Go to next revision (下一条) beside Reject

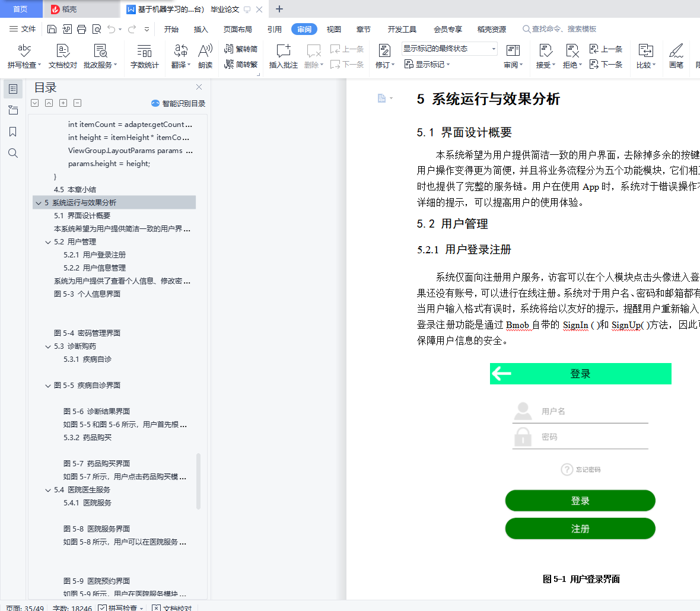click(x=606, y=64)
